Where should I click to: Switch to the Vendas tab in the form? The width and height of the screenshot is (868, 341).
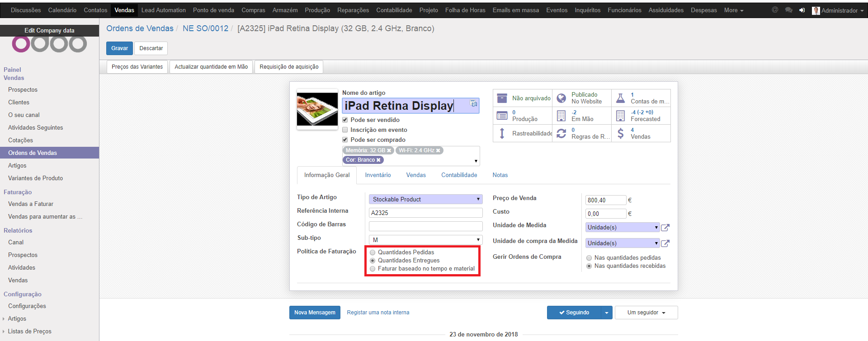point(416,175)
